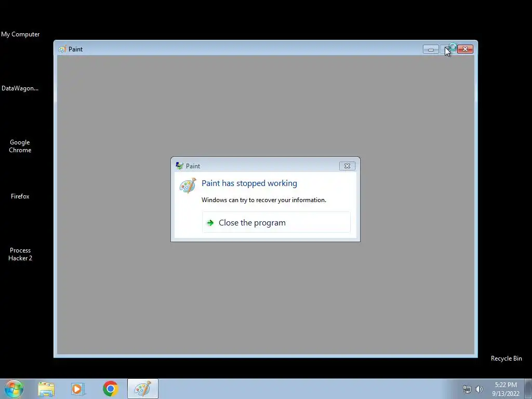
Task: Close the Paint main window
Action: tap(465, 49)
